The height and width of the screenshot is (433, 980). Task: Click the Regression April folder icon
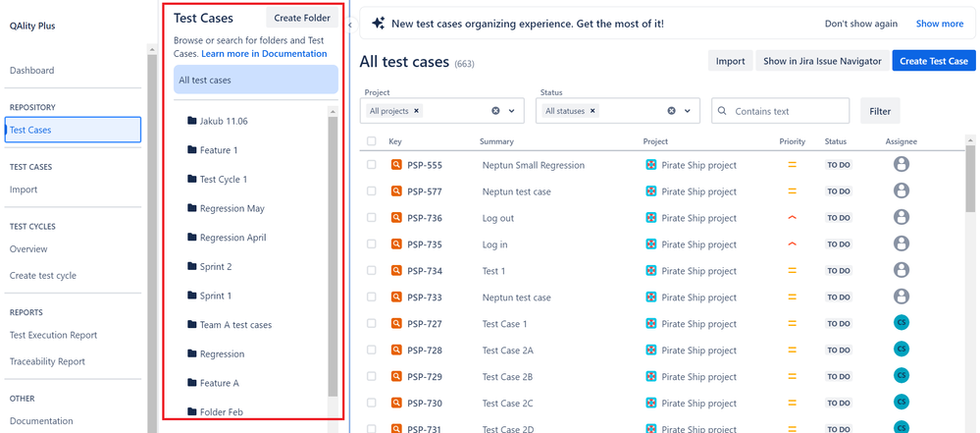pyautogui.click(x=192, y=238)
